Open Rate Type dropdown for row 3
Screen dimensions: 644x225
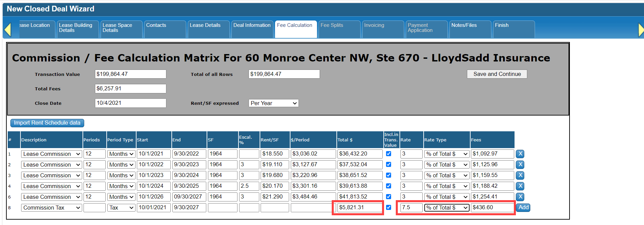[446, 175]
